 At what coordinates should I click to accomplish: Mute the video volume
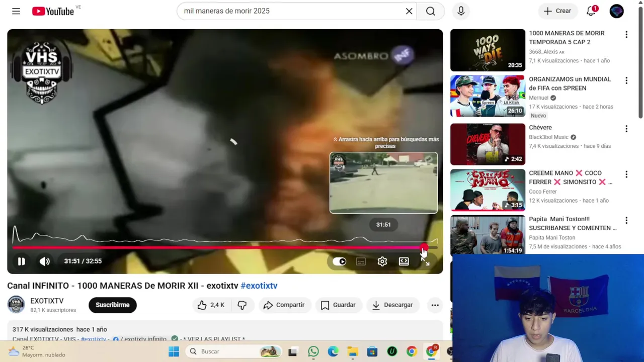tap(45, 261)
